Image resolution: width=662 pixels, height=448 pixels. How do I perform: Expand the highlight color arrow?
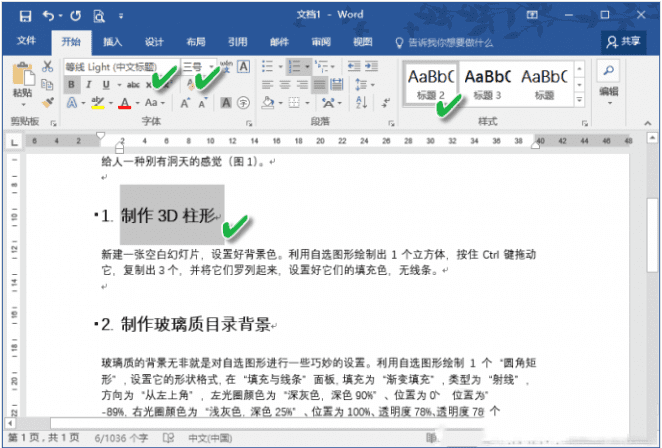coord(111,103)
